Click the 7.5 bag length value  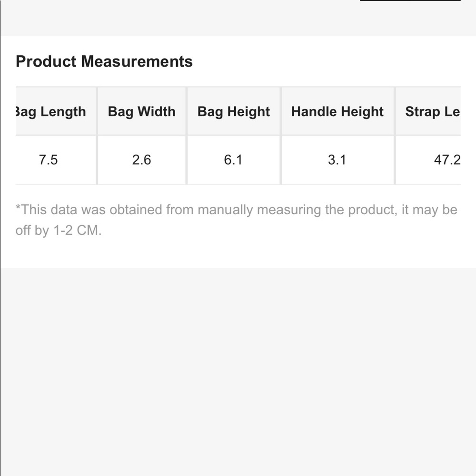pos(48,160)
